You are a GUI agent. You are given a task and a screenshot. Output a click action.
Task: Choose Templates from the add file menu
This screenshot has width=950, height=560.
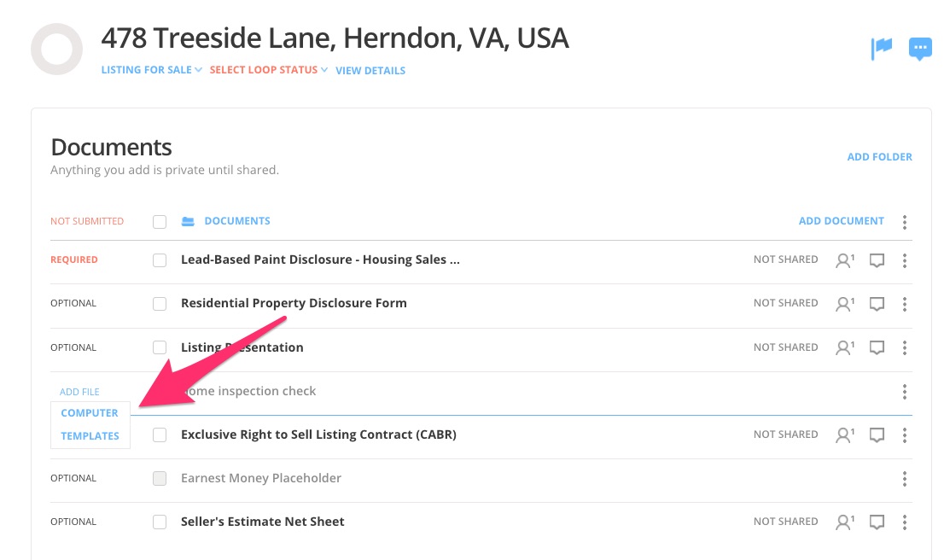pyautogui.click(x=90, y=436)
